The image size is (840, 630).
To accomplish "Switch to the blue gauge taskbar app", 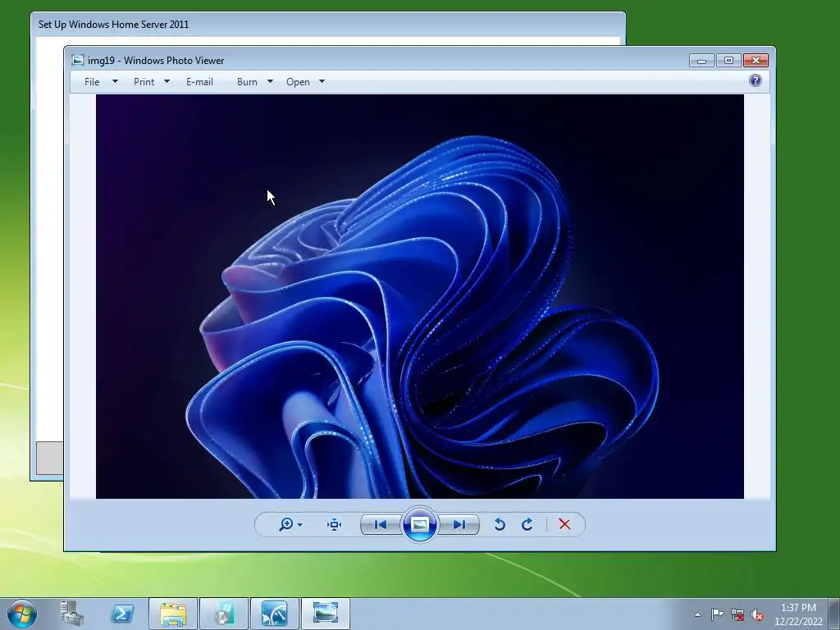I will [x=275, y=614].
